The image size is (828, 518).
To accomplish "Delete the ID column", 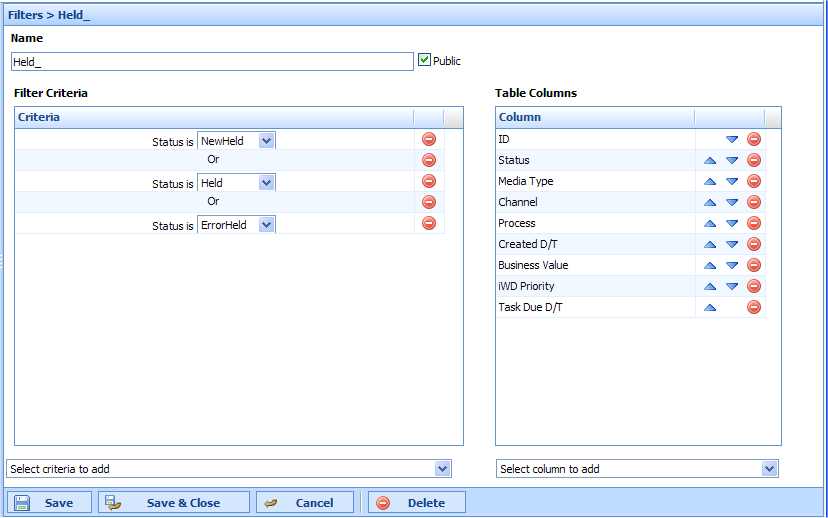I will [754, 139].
